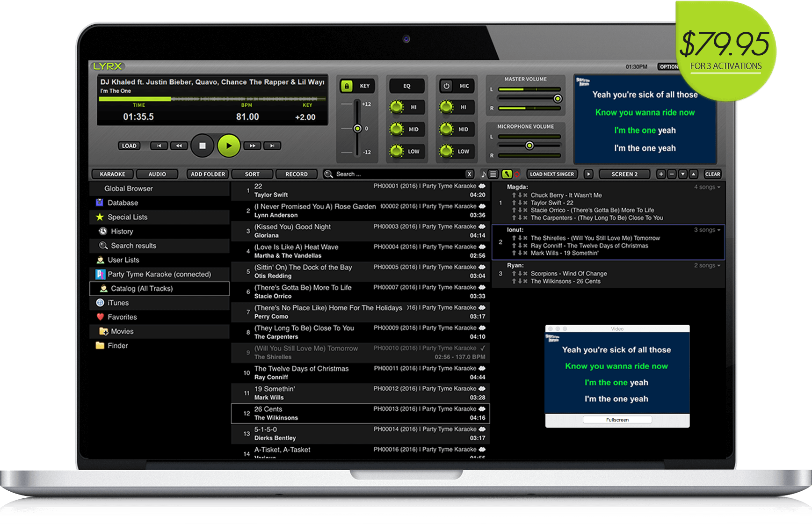Switch to the AUDIO tab
Screen dimensions: 812x524
(x=157, y=174)
